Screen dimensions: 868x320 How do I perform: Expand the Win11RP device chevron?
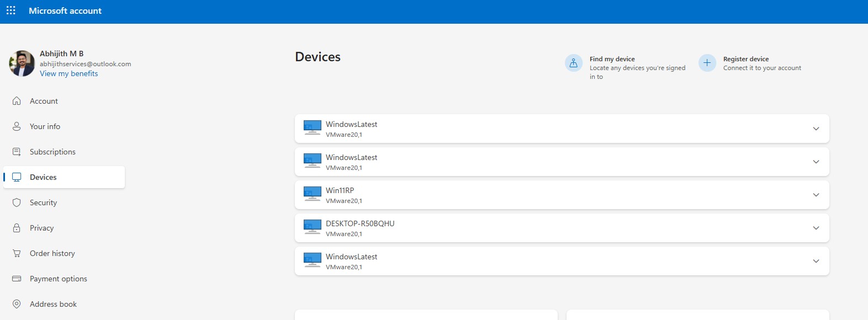tap(816, 195)
